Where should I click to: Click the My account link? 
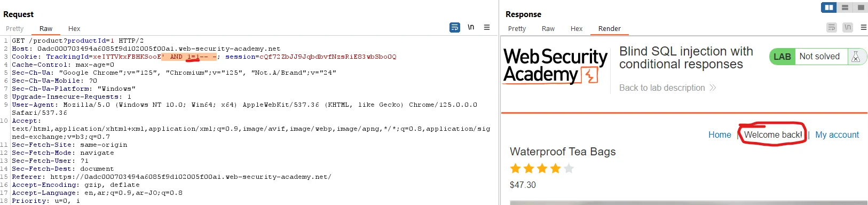[837, 135]
